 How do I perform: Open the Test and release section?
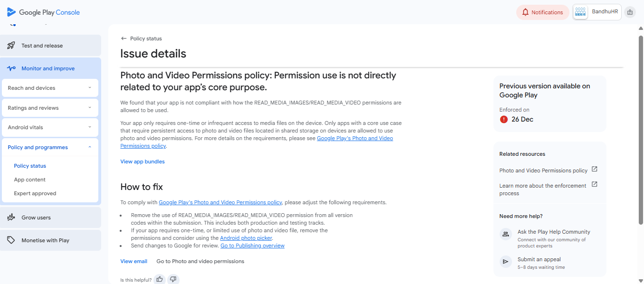[42, 46]
